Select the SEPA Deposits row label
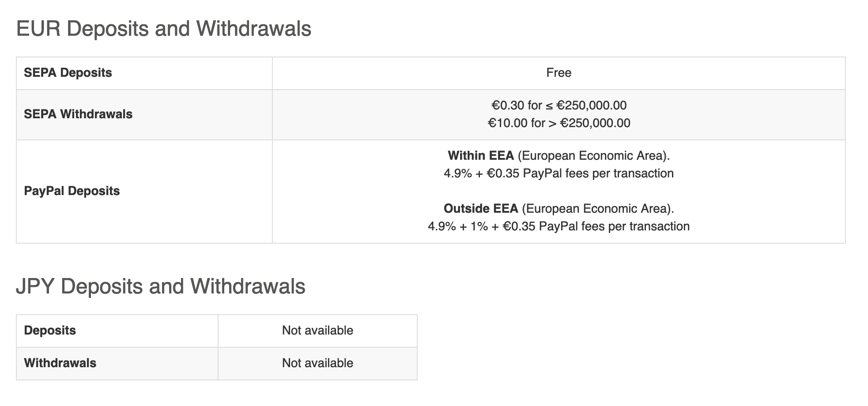The image size is (868, 406). pos(68,73)
